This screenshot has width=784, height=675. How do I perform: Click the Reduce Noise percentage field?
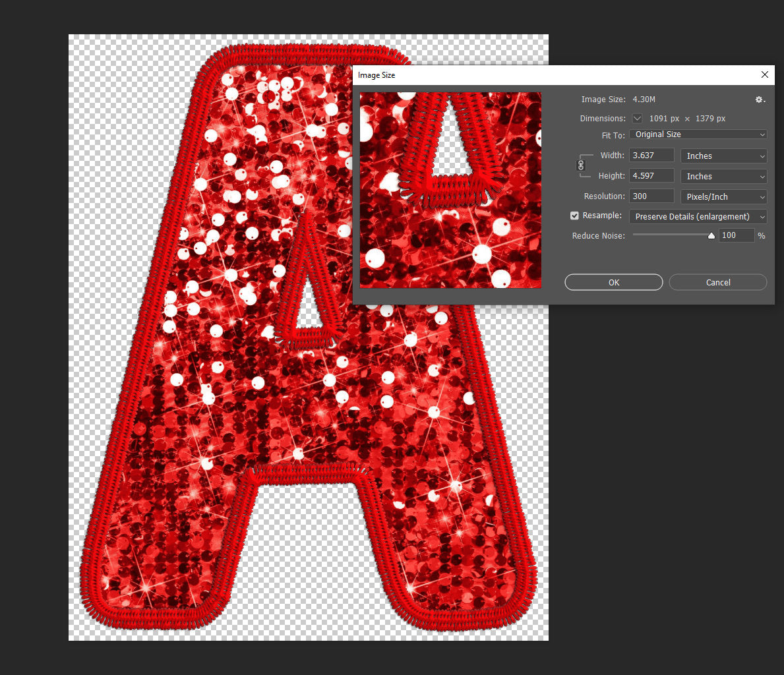coord(737,235)
